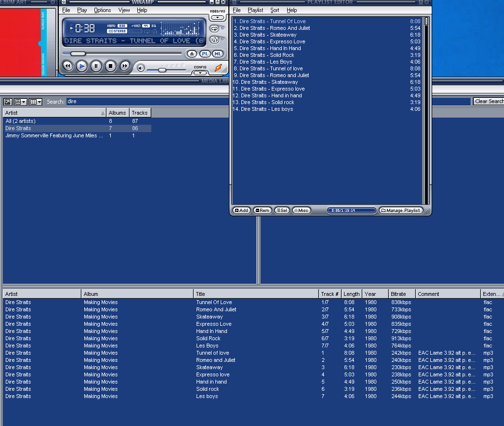This screenshot has width=504, height=426.
Task: Click the Rem button in Playlist Editor
Action: click(x=263, y=210)
